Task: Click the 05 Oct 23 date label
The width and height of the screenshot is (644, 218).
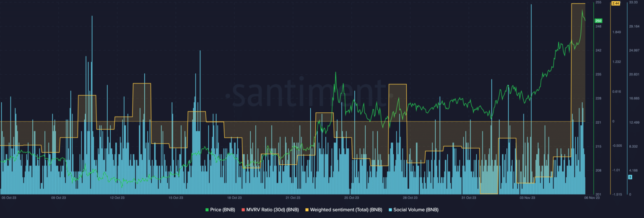Action: point(9,197)
